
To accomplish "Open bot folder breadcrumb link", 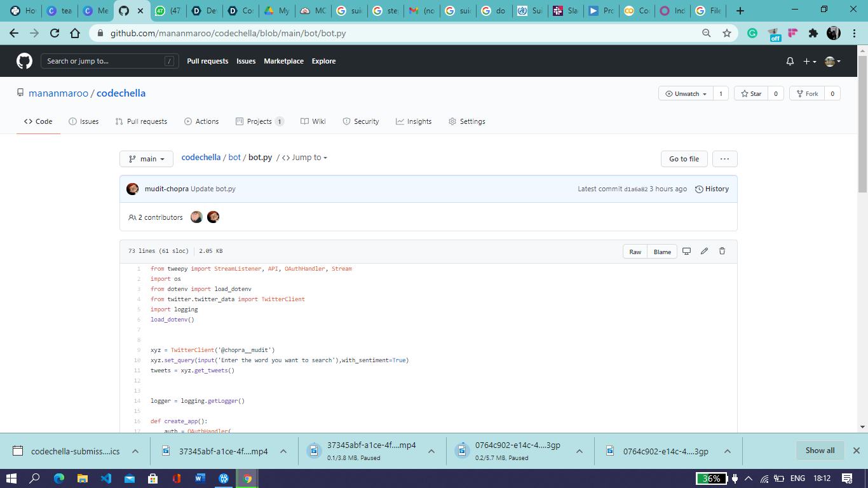I will point(234,158).
